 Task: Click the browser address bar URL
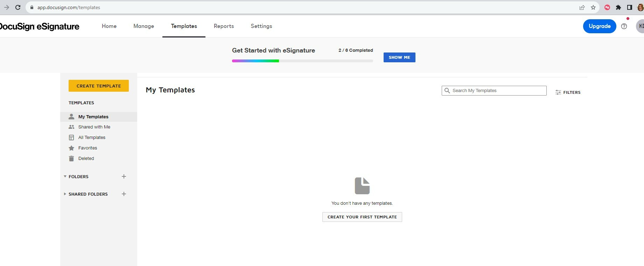(69, 7)
